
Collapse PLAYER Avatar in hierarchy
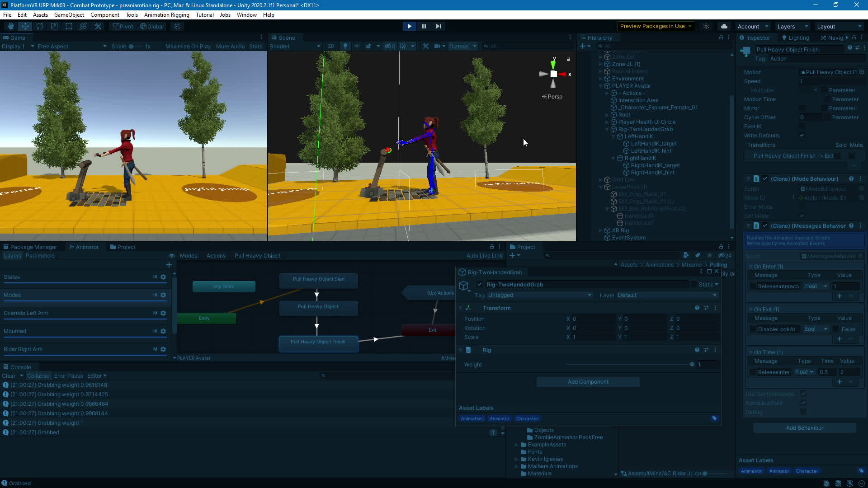point(601,86)
